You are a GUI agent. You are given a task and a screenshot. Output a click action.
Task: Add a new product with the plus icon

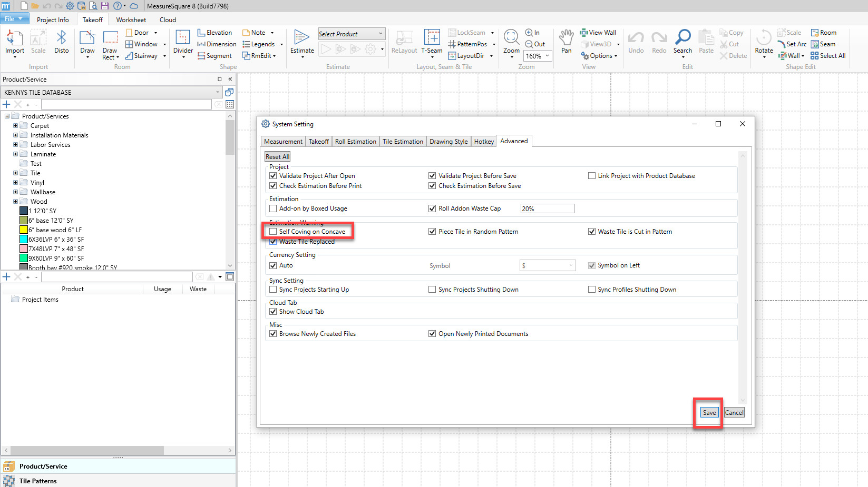(x=6, y=104)
